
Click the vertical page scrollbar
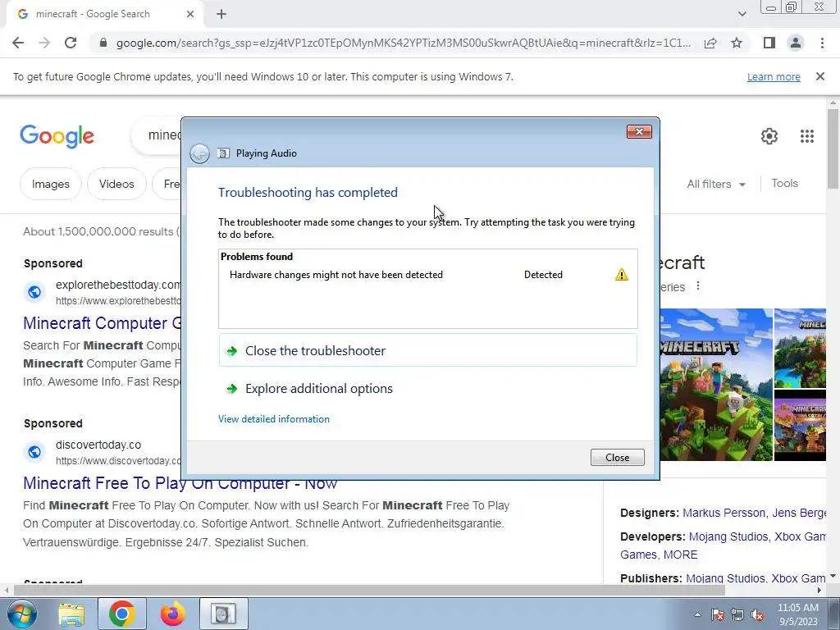pos(833,148)
